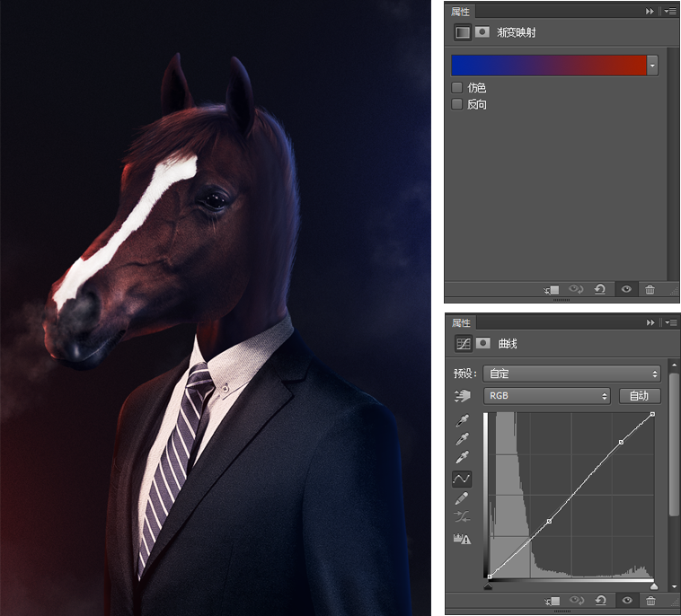Click the white input slider triangle
Screen dimensions: 681x616
[x=654, y=586]
